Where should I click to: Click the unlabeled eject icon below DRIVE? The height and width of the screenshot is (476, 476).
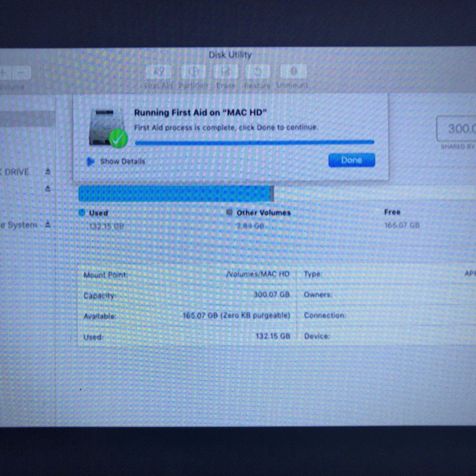click(48, 189)
